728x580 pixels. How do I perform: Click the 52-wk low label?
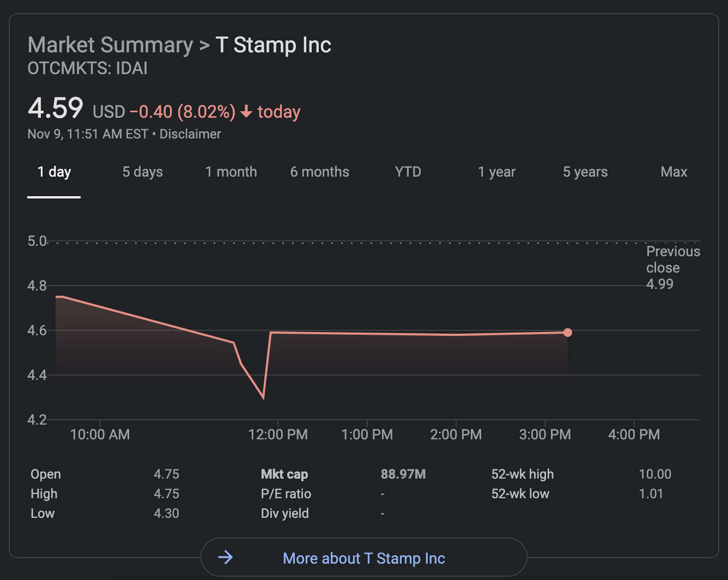[x=520, y=494]
